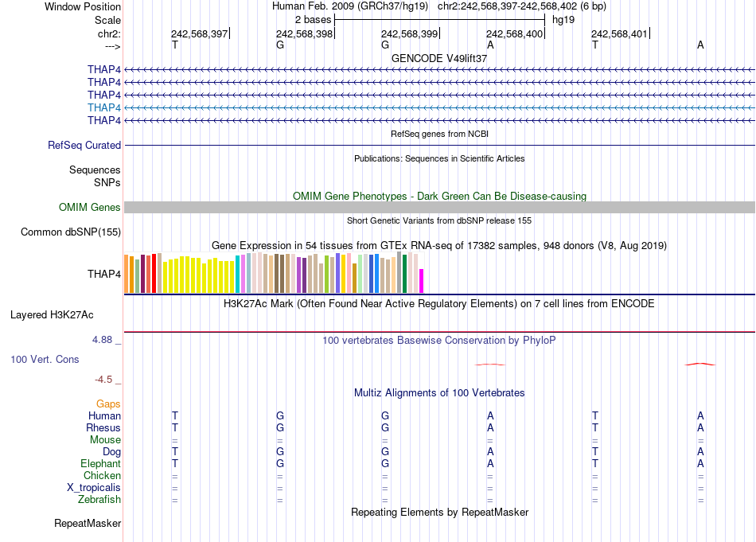Select the Human species row label
Screen dimensions: 756x542
click(104, 415)
